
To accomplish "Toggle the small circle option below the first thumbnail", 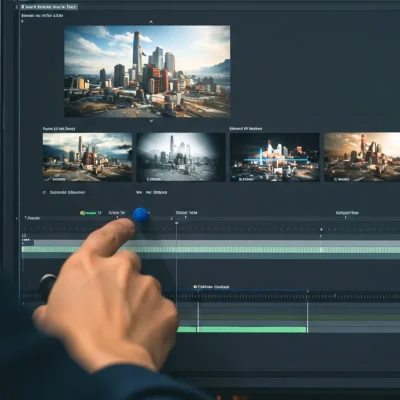I will click(x=44, y=193).
